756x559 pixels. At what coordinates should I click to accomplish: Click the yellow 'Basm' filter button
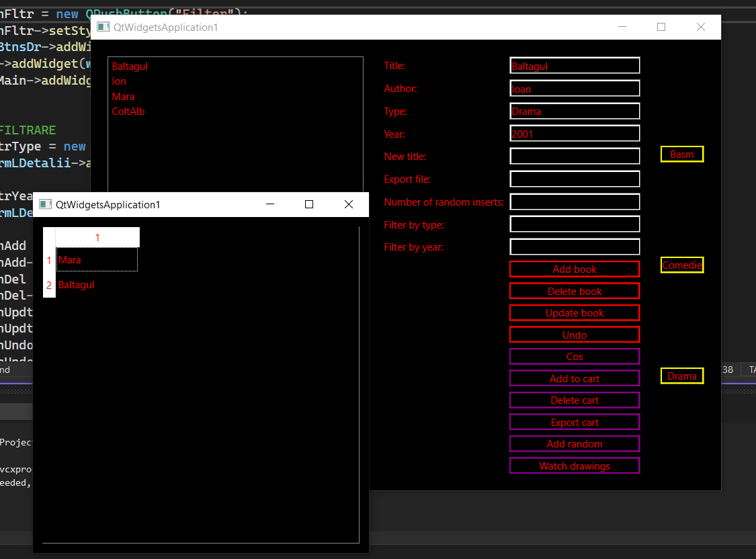[x=682, y=154]
